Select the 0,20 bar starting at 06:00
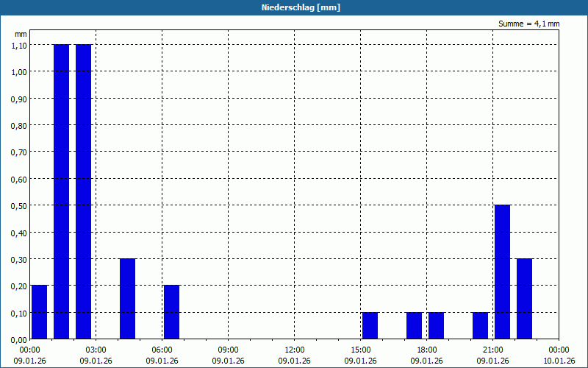The image size is (588, 368). coord(172,312)
